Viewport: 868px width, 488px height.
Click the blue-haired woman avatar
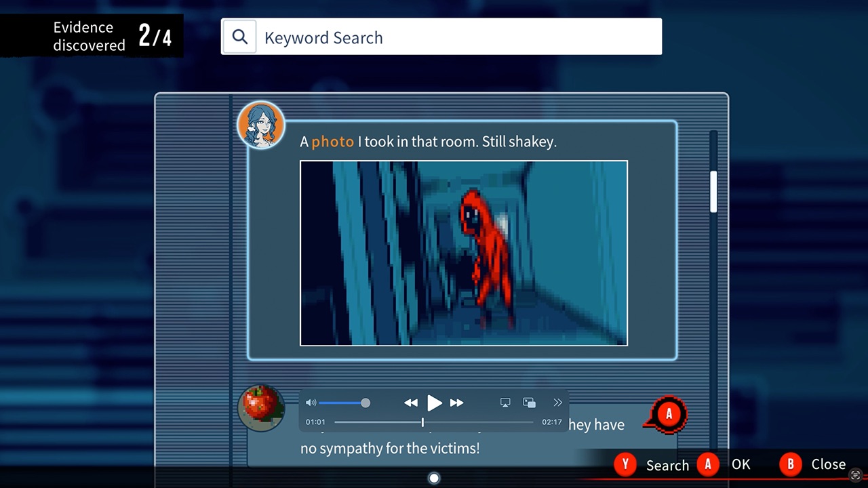pos(260,125)
